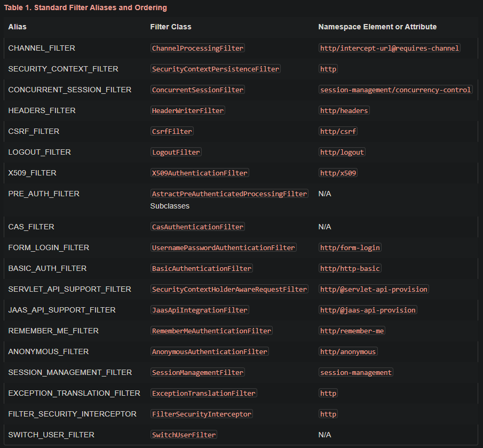Click session-management code in SESSION_MANAGEMENT_FILTER row

[356, 372]
